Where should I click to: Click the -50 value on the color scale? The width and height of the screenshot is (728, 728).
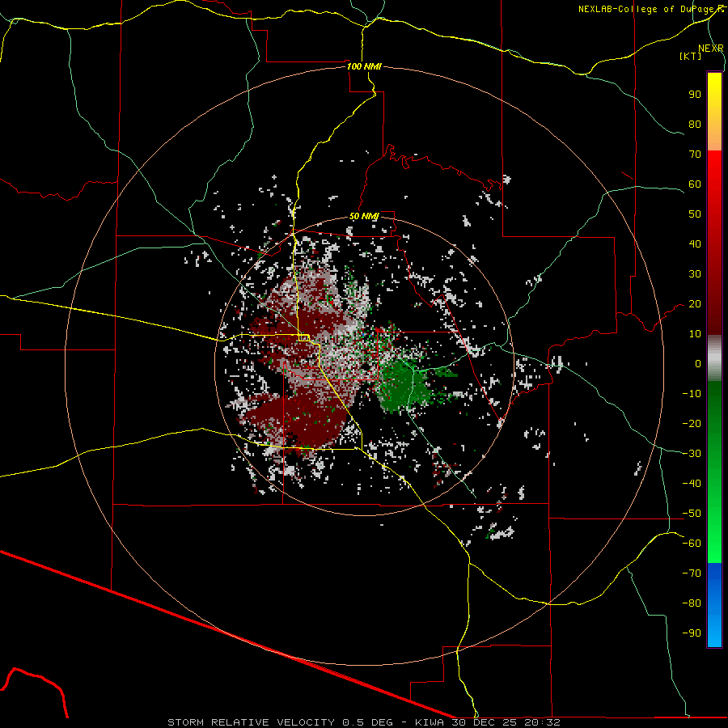692,514
